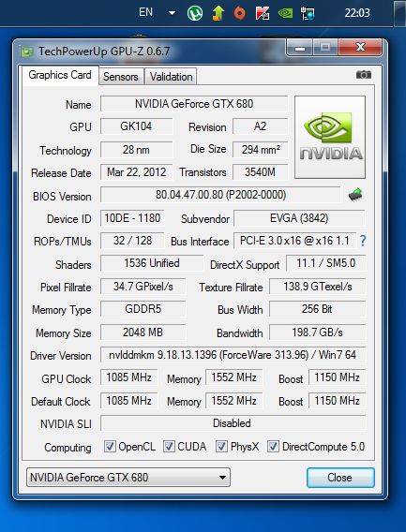Click the Name field value
Image resolution: width=406 pixels, height=532 pixels.
(194, 104)
